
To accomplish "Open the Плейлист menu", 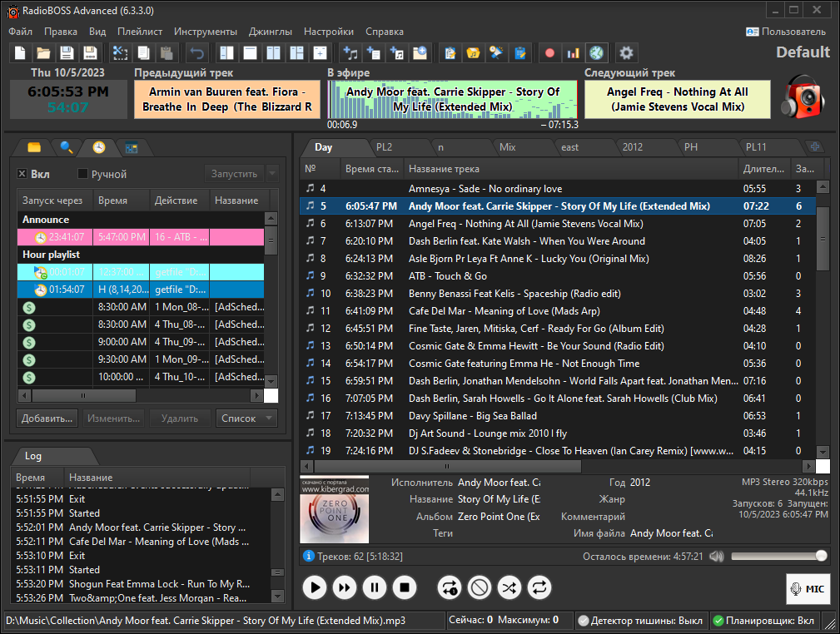I will click(x=140, y=32).
